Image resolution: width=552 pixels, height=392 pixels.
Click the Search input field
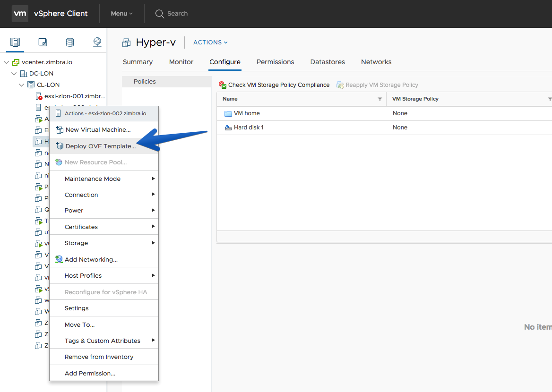(x=177, y=14)
